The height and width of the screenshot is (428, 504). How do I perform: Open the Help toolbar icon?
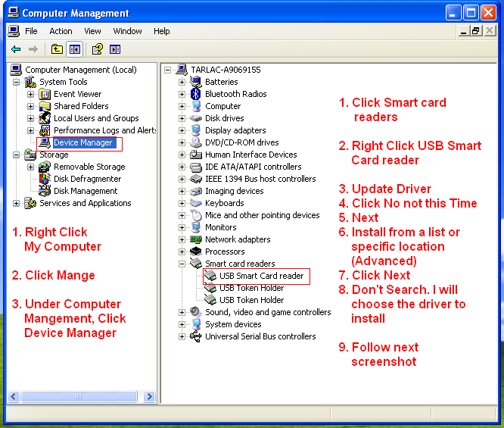(x=97, y=49)
